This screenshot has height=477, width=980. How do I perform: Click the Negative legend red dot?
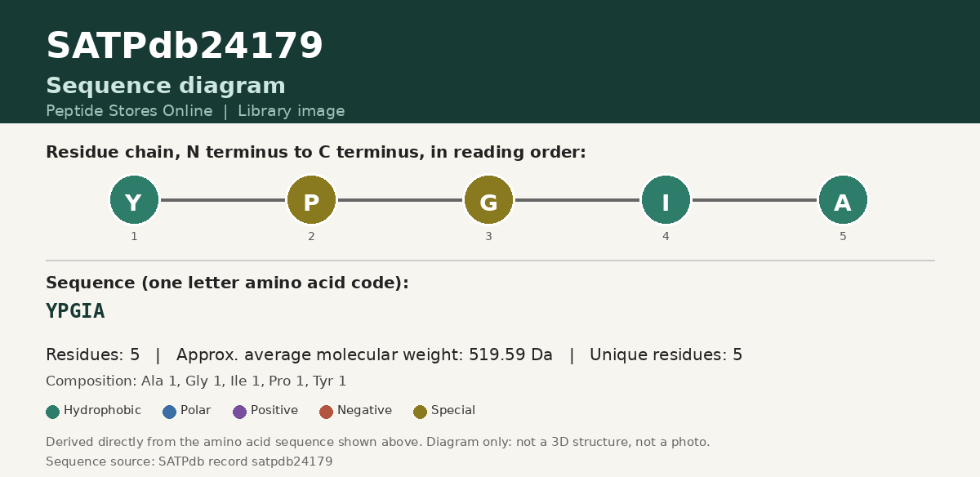pyautogui.click(x=327, y=412)
